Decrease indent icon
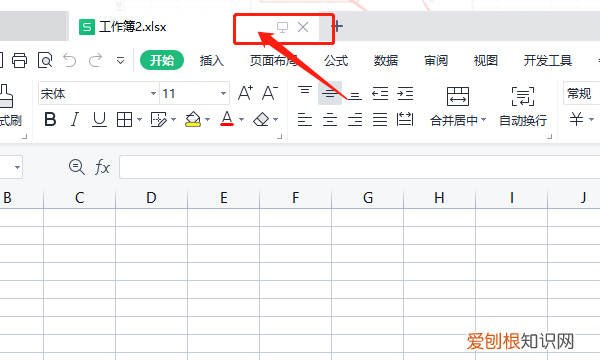 point(380,93)
